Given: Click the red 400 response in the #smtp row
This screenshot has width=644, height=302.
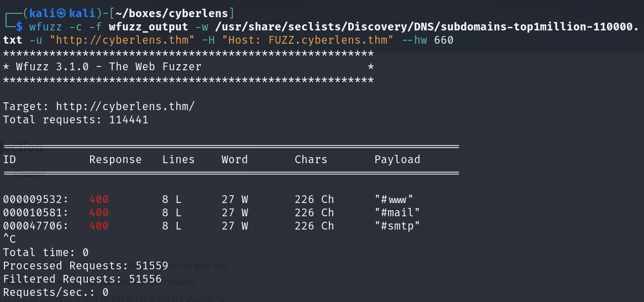Looking at the screenshot, I should coord(99,226).
